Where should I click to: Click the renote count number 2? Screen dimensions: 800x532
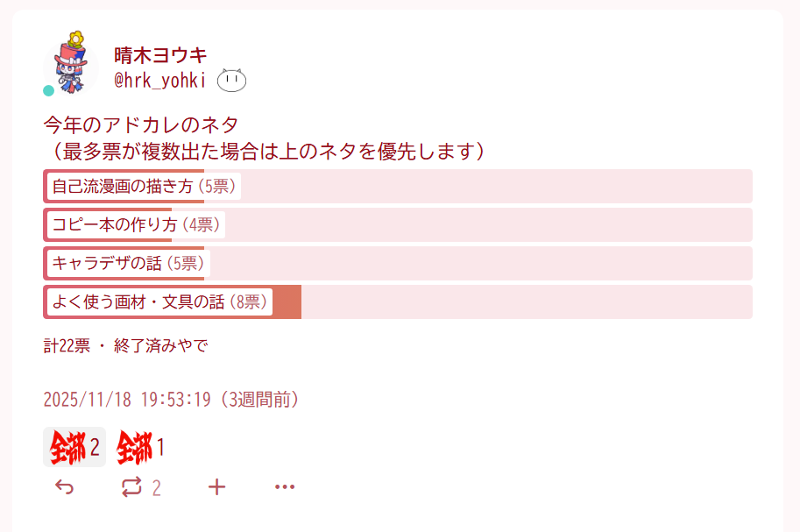tap(157, 488)
